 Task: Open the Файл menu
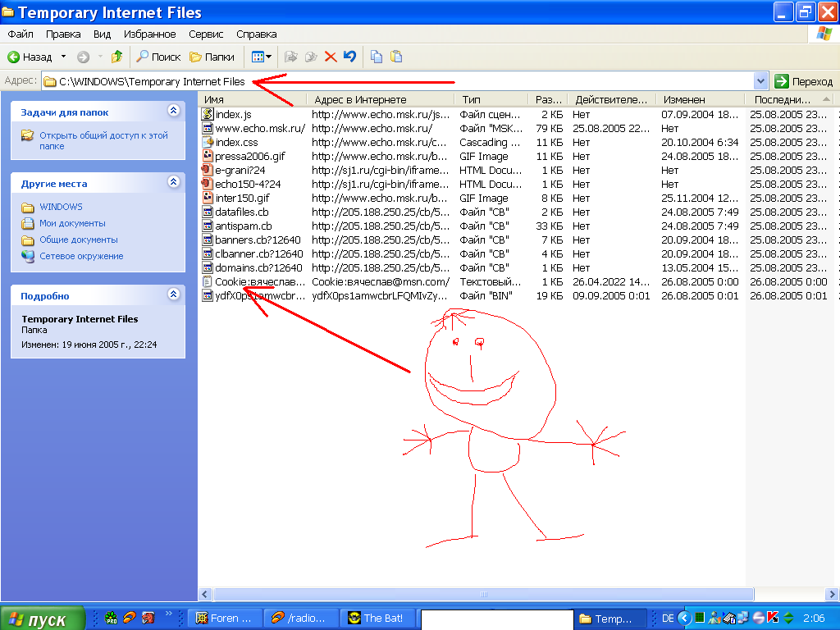(x=21, y=34)
